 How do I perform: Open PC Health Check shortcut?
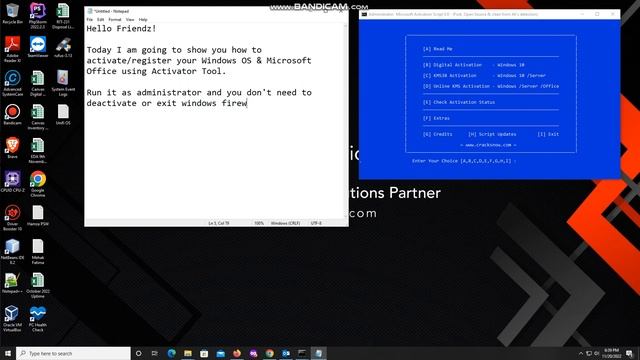[x=38, y=318]
